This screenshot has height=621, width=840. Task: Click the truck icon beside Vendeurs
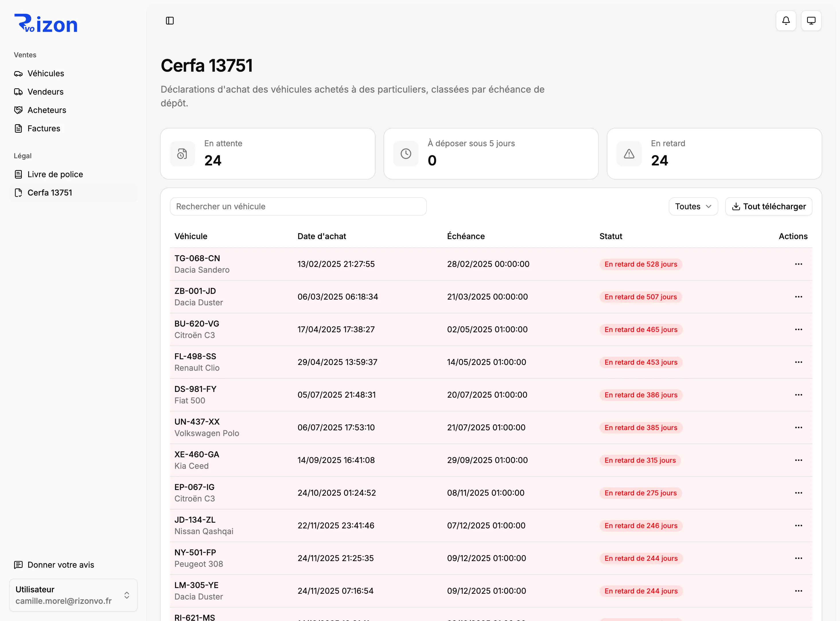18,92
